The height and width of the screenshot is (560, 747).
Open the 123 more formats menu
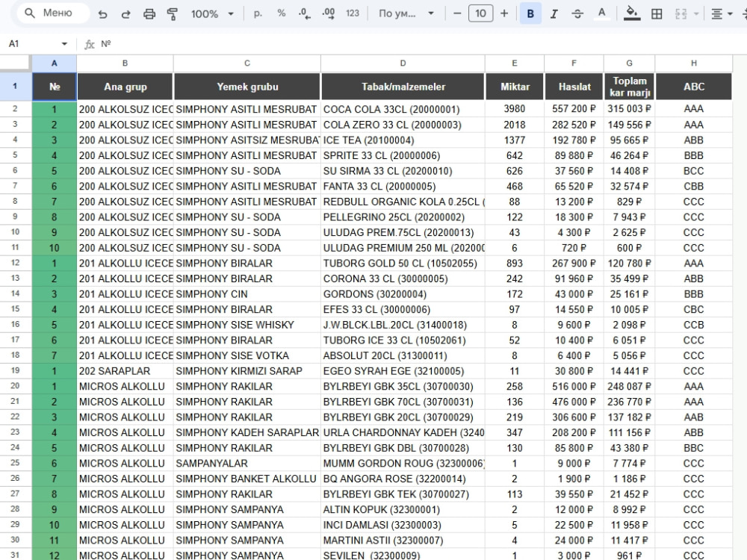(353, 13)
